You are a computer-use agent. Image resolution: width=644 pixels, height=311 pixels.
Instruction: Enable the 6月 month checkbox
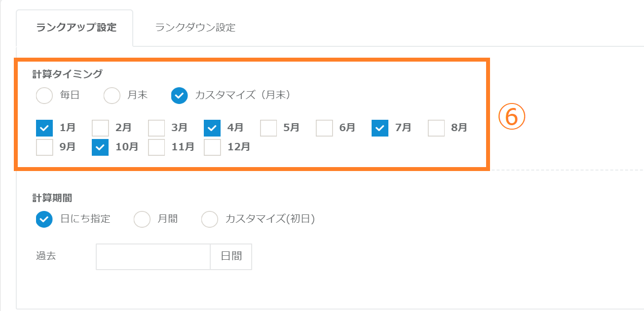pos(324,128)
